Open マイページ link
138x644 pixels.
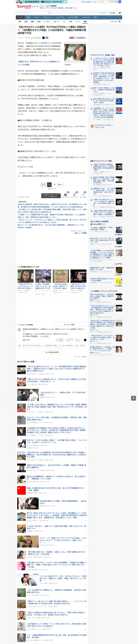[103, 13]
